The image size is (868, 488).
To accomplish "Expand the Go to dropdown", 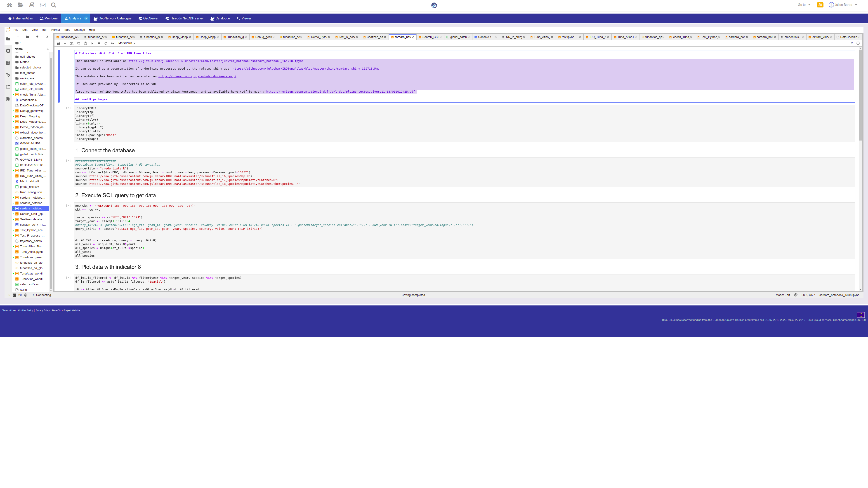I will [804, 5].
